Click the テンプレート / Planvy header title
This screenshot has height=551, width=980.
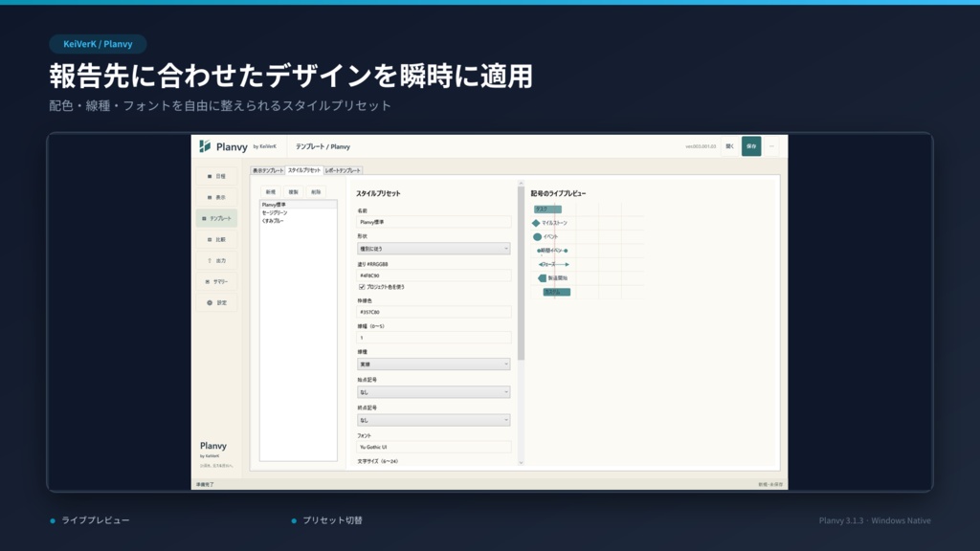(323, 146)
